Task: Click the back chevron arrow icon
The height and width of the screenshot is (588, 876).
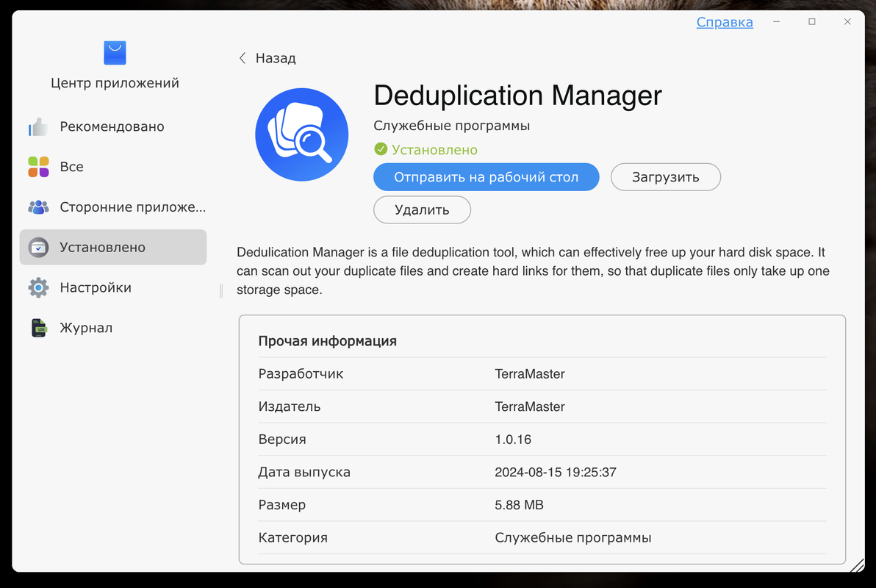Action: tap(243, 58)
